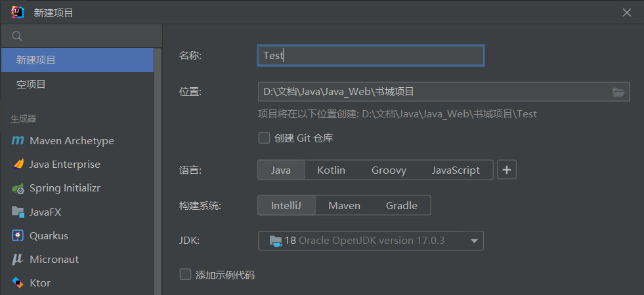Click the Maven Archetype generator icon

(18, 141)
